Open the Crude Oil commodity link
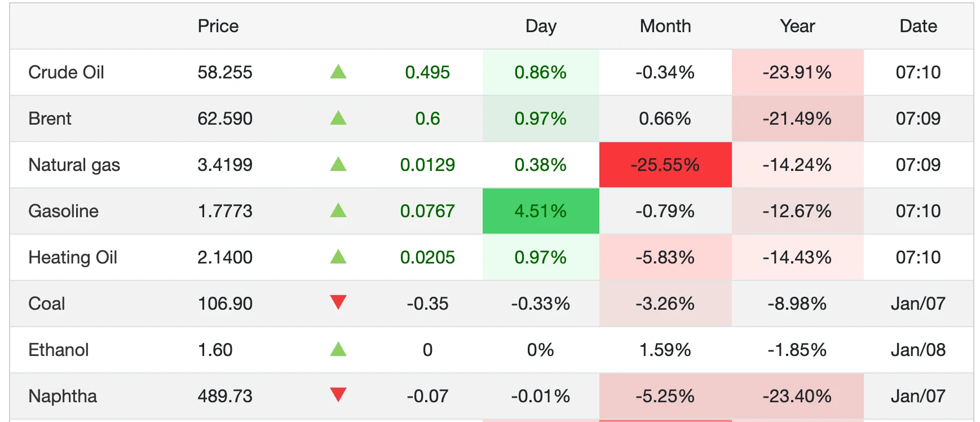The height and width of the screenshot is (422, 980). click(66, 72)
